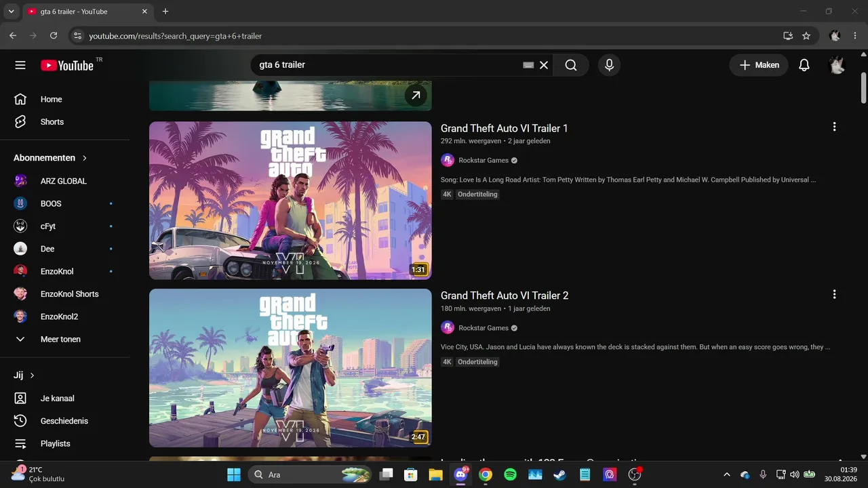Expand the Abonnementen section
This screenshot has width=868, height=488.
[51, 158]
